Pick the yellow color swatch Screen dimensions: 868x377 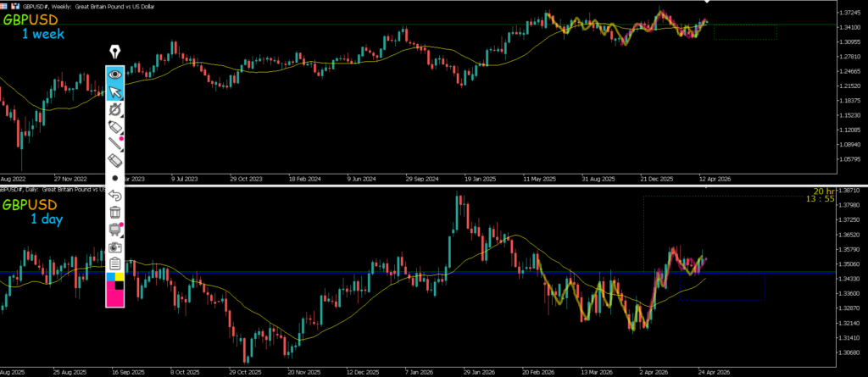click(x=120, y=277)
